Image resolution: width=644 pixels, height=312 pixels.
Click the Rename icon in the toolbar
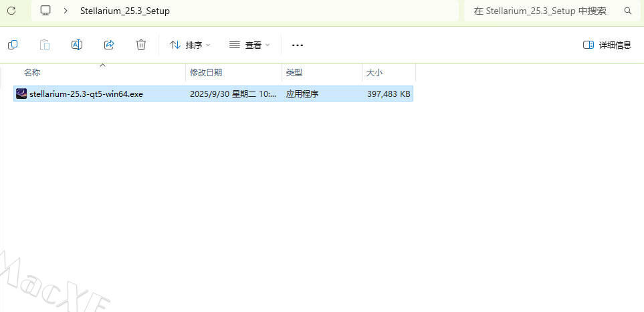point(77,45)
